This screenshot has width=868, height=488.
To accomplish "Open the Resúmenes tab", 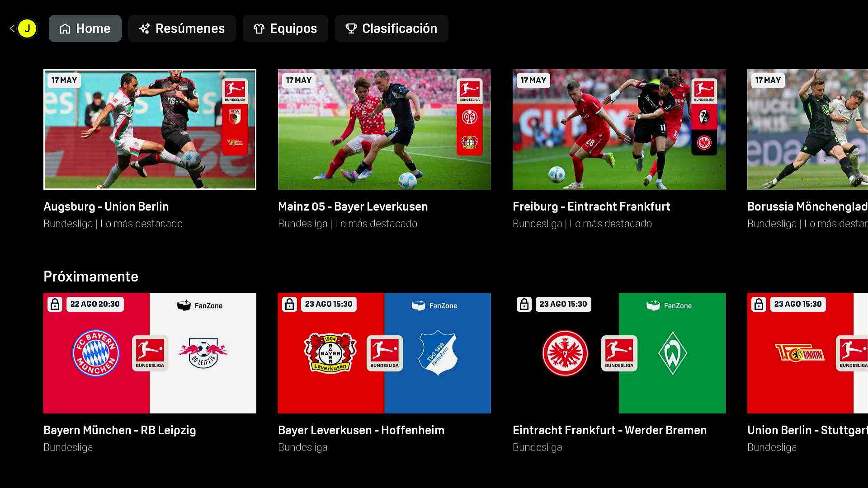I will (182, 28).
